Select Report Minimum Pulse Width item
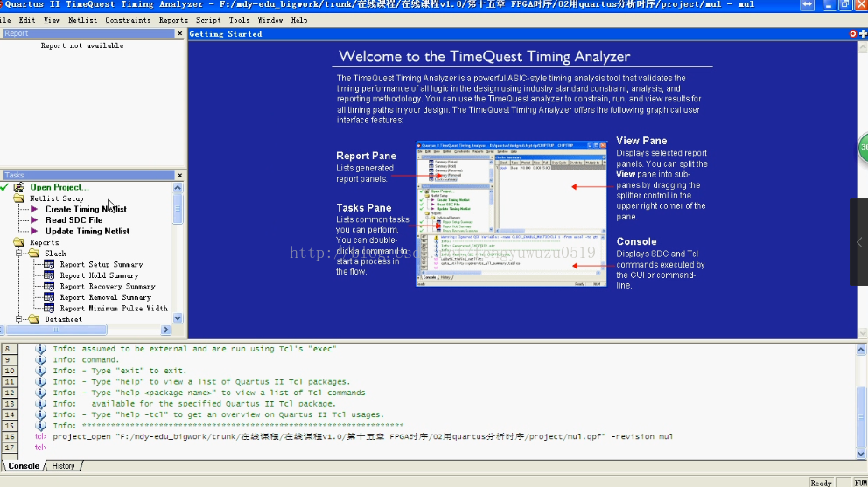868x487 pixels. 114,309
